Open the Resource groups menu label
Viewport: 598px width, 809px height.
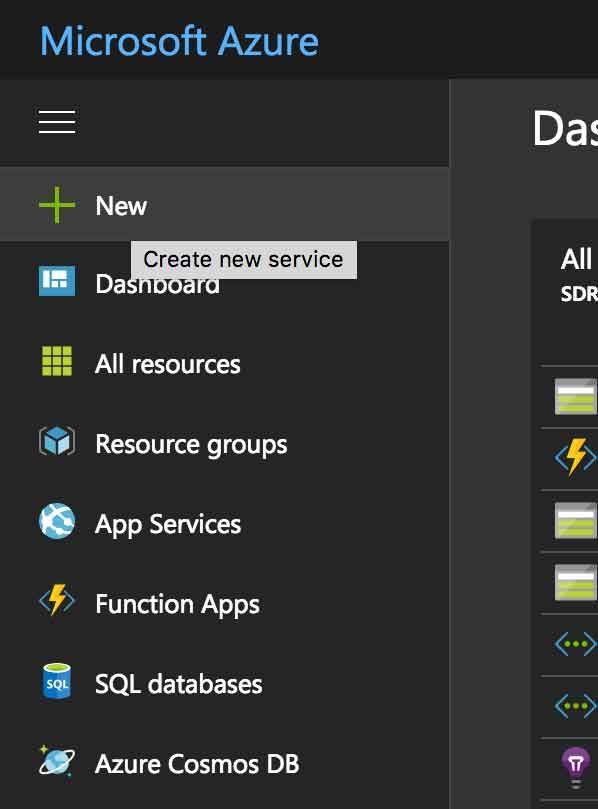[x=191, y=445]
